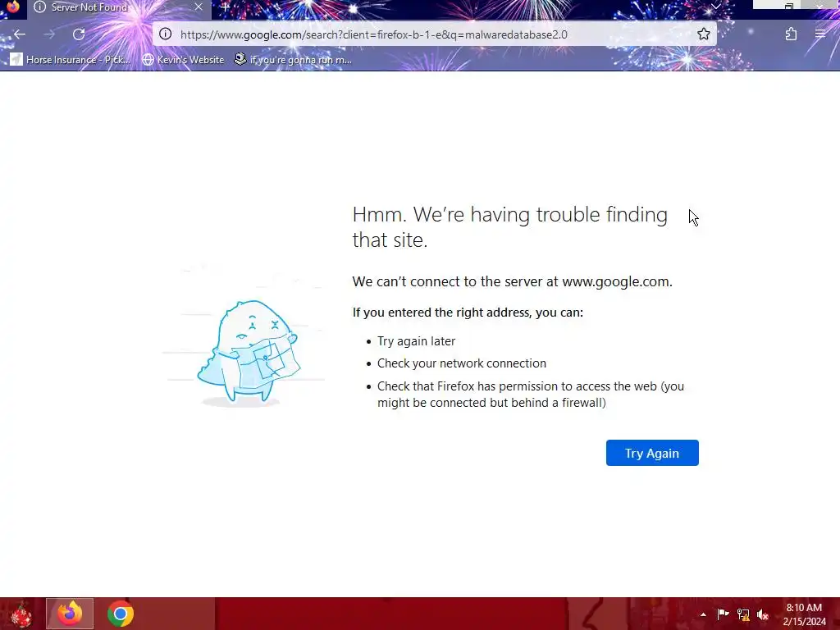Open the Kevin's Website bookmark
Viewport: 840px width, 630px height.
183,59
